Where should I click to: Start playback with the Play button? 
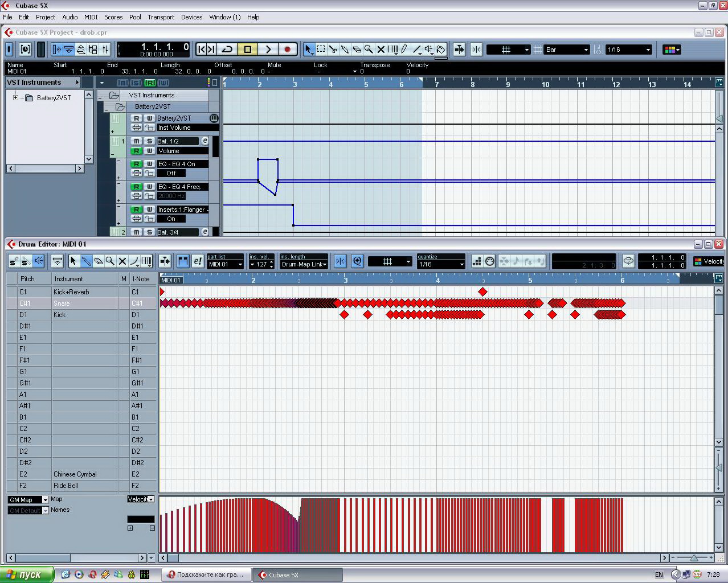[x=268, y=50]
